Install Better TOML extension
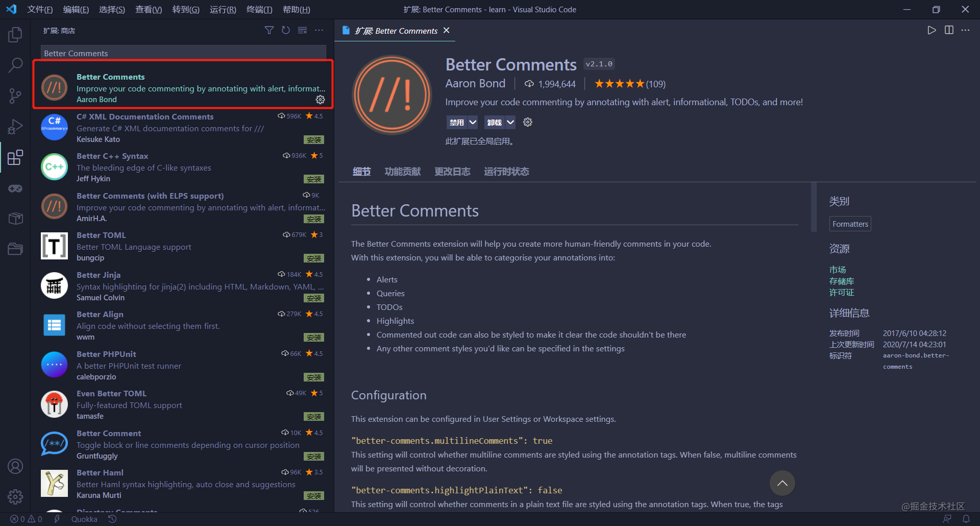The height and width of the screenshot is (526, 980). tap(314, 258)
